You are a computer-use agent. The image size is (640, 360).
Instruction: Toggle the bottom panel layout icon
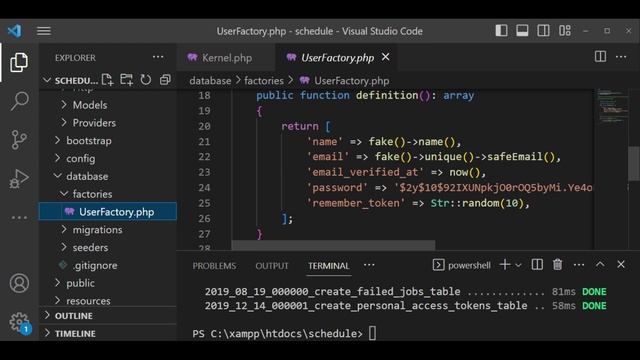522,31
